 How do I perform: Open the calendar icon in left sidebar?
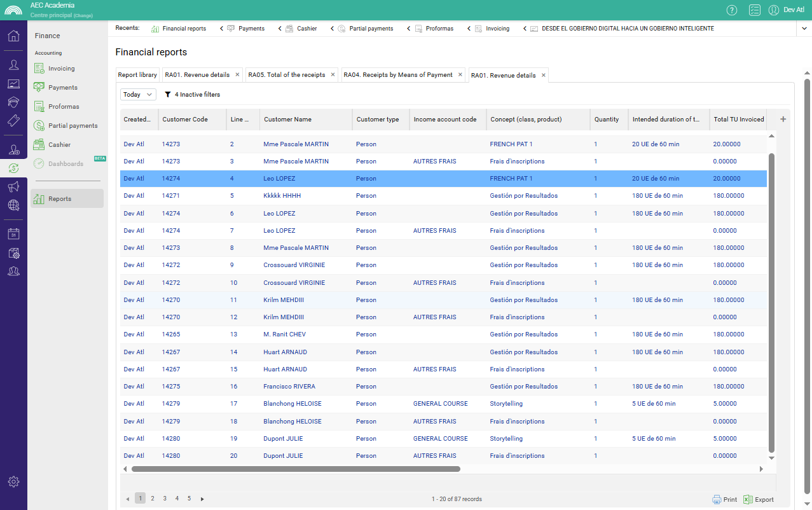[x=13, y=234]
